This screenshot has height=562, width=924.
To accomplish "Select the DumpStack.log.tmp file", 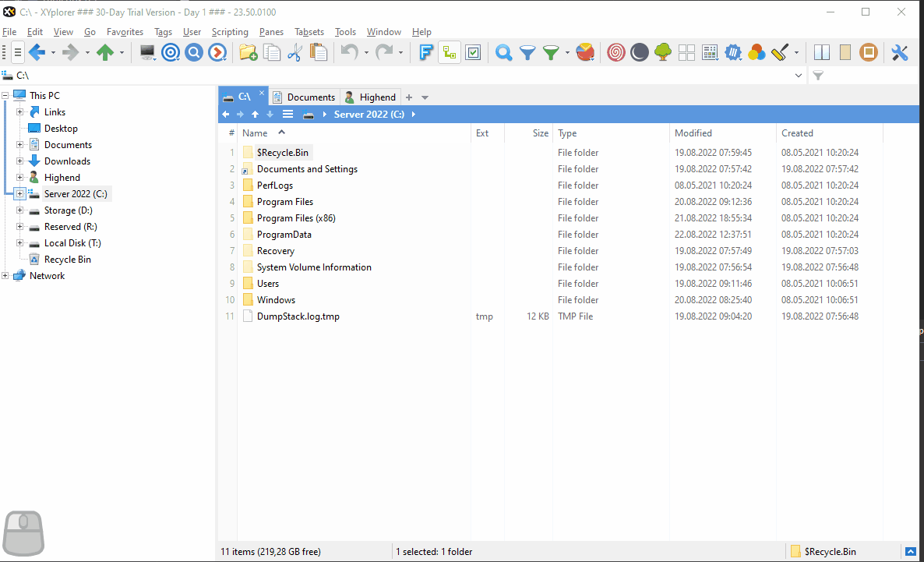I will pos(298,316).
